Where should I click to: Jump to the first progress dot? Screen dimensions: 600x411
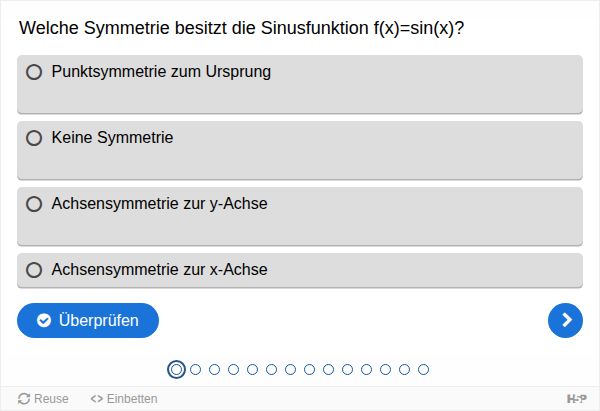point(177,369)
